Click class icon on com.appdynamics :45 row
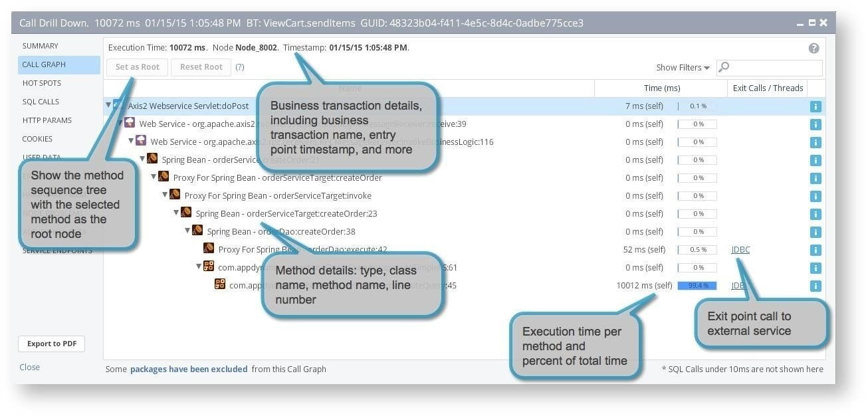 point(220,284)
